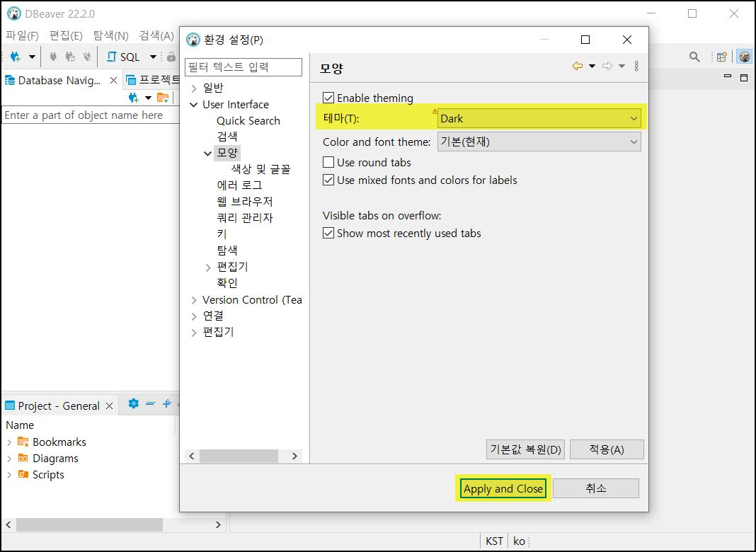Switch to the 프로젝트 tab

click(152, 80)
